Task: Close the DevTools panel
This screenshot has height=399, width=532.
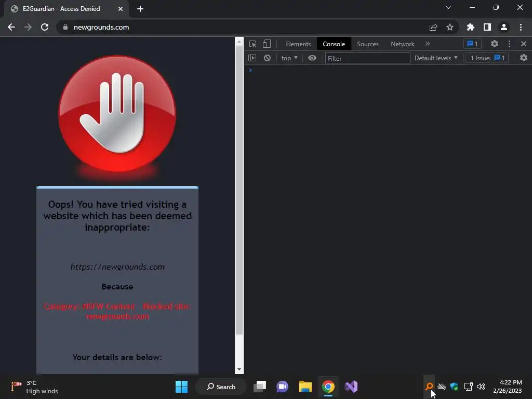Action: click(x=524, y=44)
